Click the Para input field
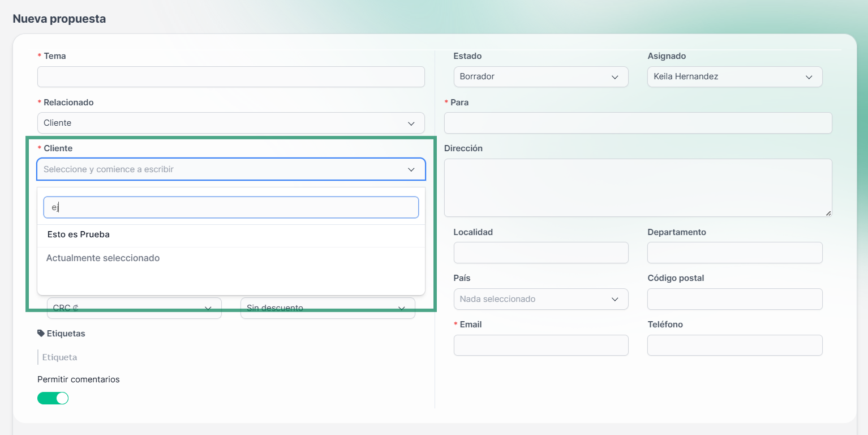This screenshot has width=868, height=435. pos(638,123)
